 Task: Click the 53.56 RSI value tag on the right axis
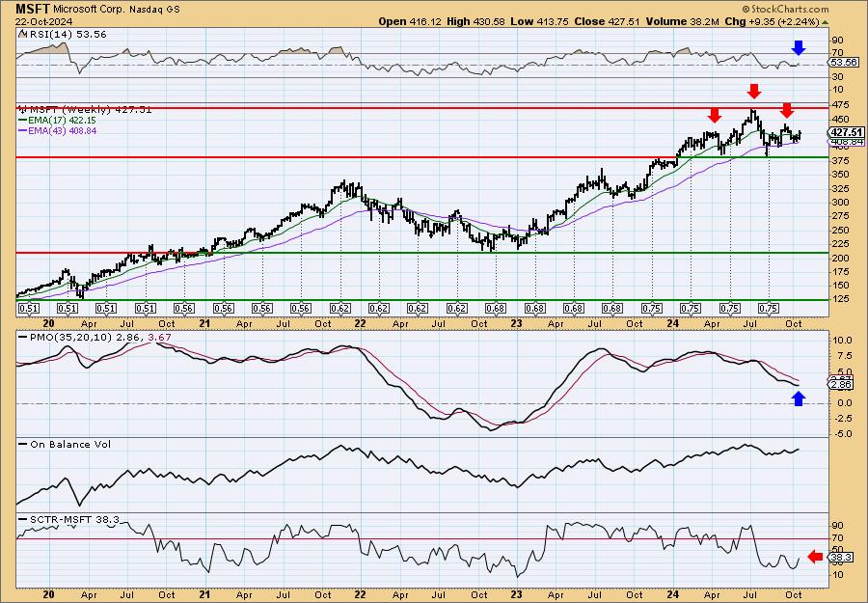pyautogui.click(x=844, y=63)
